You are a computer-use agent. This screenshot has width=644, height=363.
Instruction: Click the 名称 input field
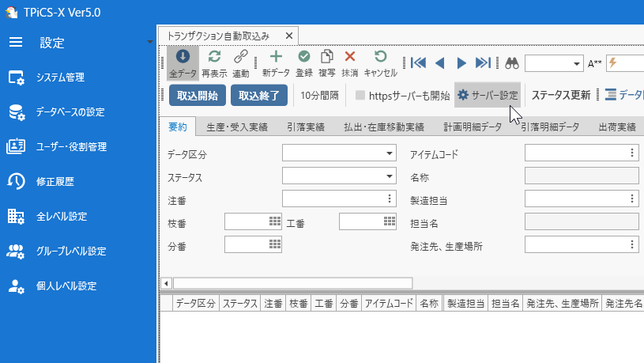pyautogui.click(x=582, y=176)
